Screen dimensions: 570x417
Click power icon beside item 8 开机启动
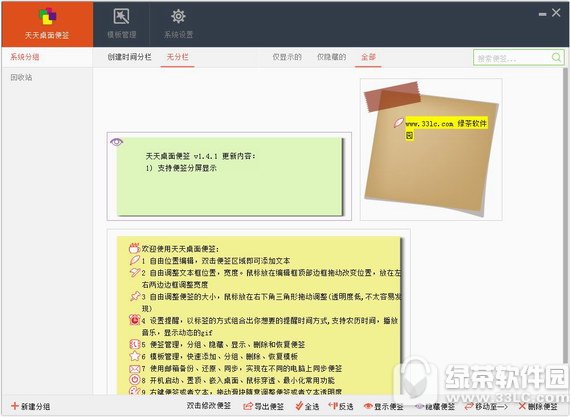click(x=135, y=380)
